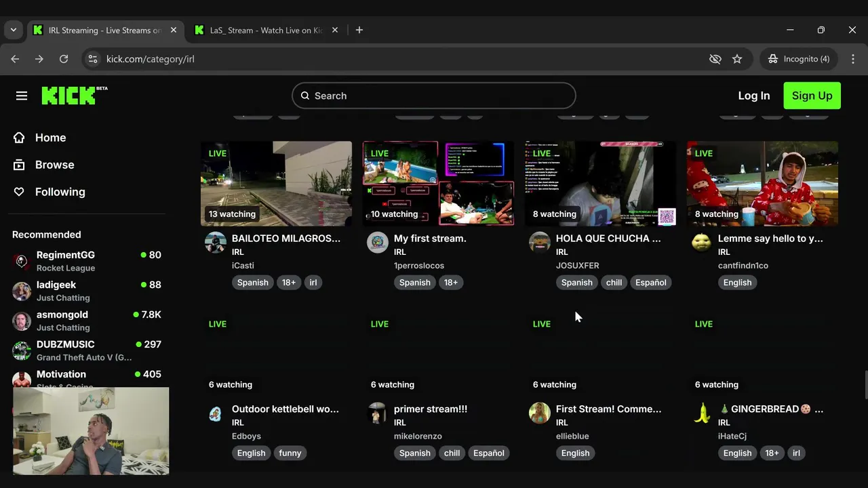This screenshot has width=868, height=488.
Task: Click 1perroslocos channel avatar
Action: coord(378,242)
